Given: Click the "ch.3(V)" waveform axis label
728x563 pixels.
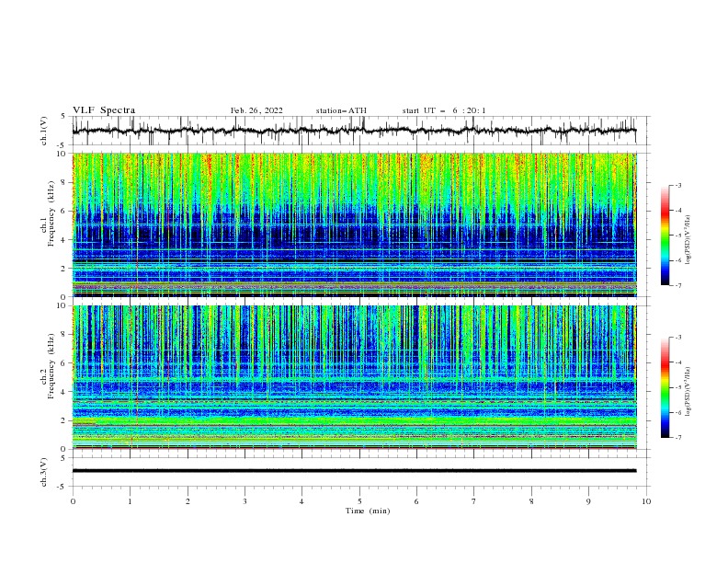Looking at the screenshot, I should [x=44, y=472].
